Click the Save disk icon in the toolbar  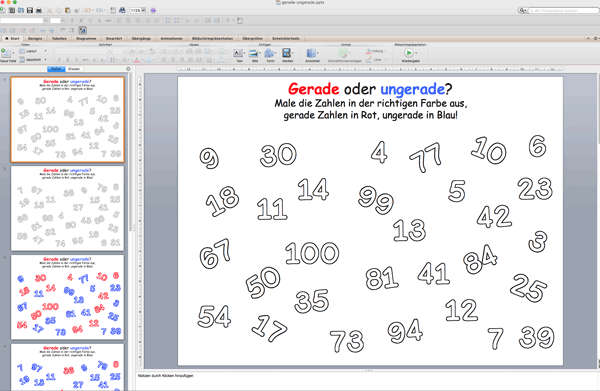click(x=30, y=10)
